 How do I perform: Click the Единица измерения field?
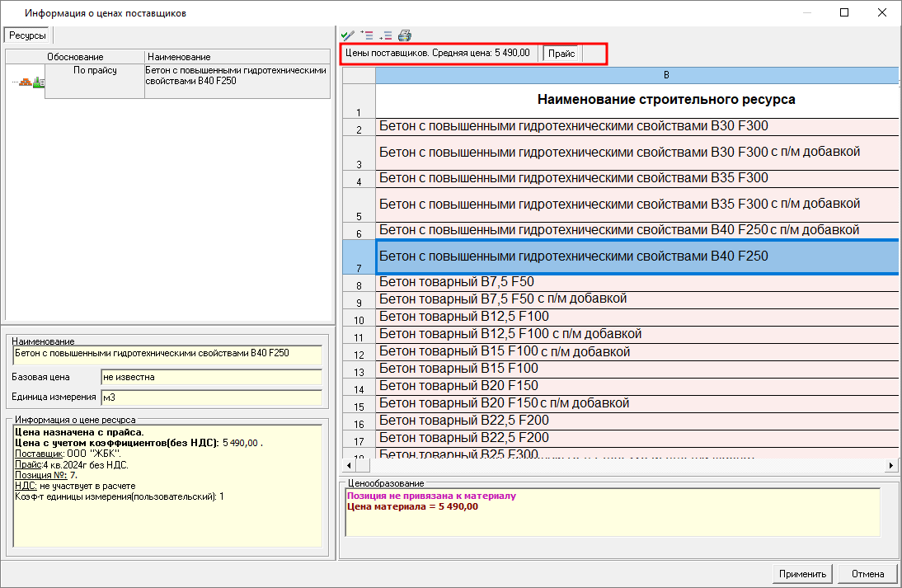pos(211,397)
